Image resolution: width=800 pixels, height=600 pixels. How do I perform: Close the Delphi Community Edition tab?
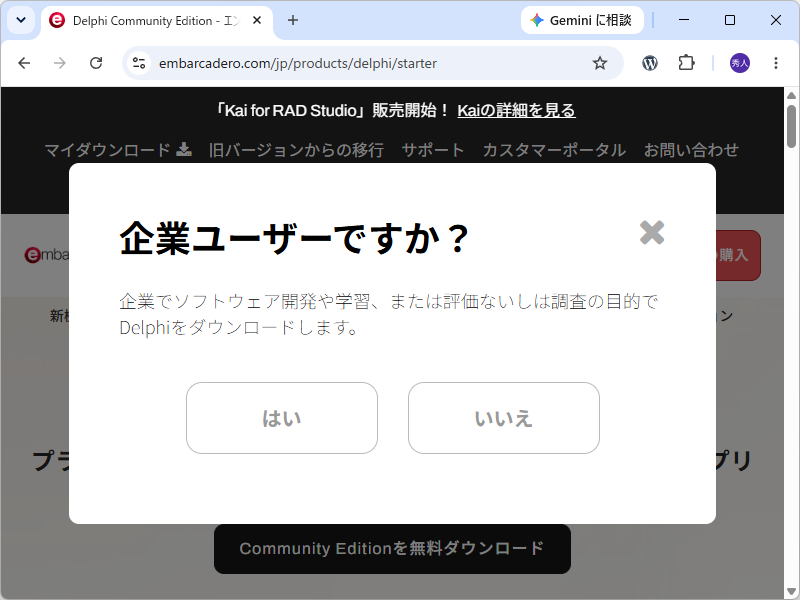pyautogui.click(x=257, y=20)
